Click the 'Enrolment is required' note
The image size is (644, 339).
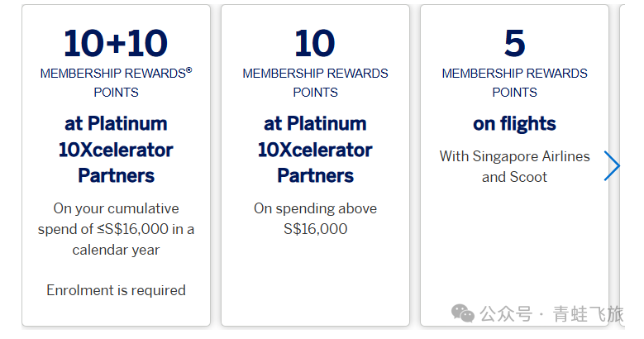tap(116, 290)
